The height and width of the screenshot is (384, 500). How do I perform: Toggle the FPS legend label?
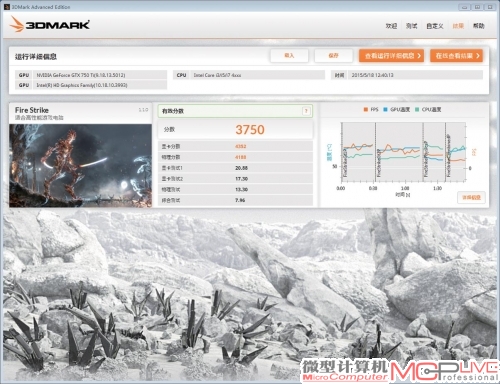tap(374, 110)
